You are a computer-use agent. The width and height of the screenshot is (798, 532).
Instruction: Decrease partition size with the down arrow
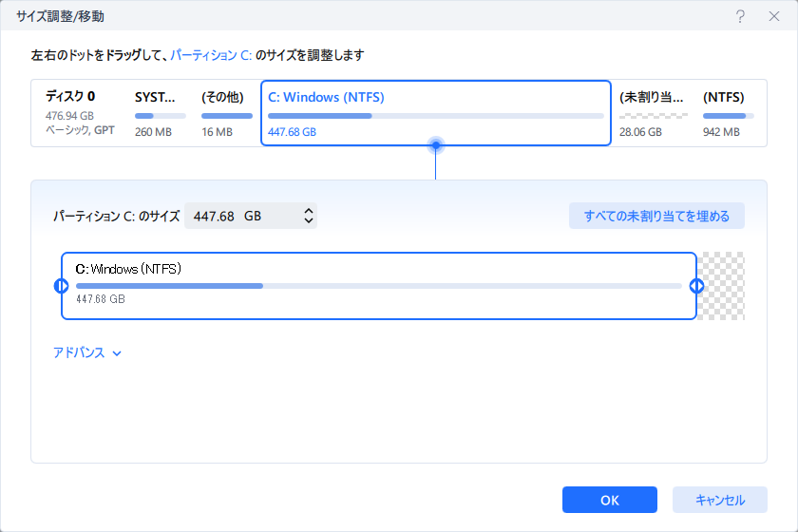click(309, 220)
